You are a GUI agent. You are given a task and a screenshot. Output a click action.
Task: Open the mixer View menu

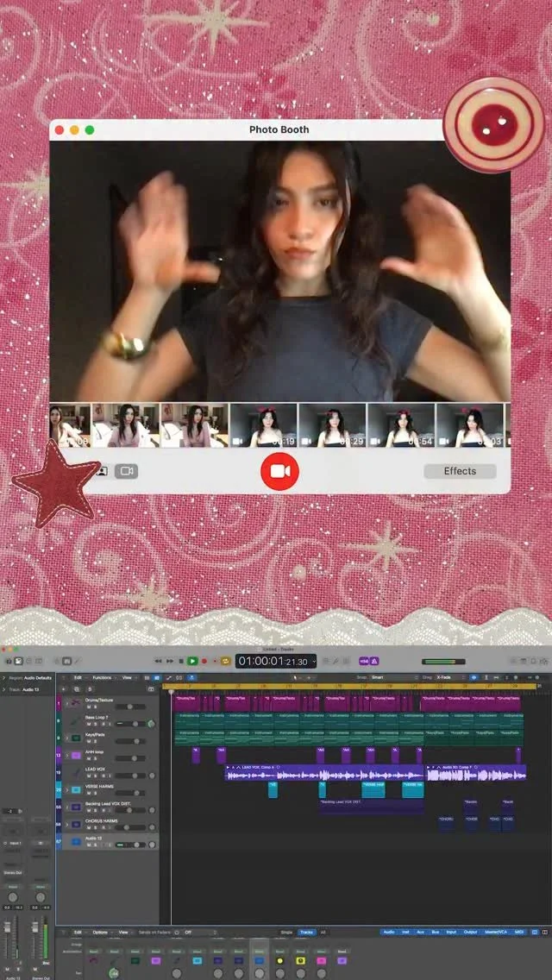[123, 932]
